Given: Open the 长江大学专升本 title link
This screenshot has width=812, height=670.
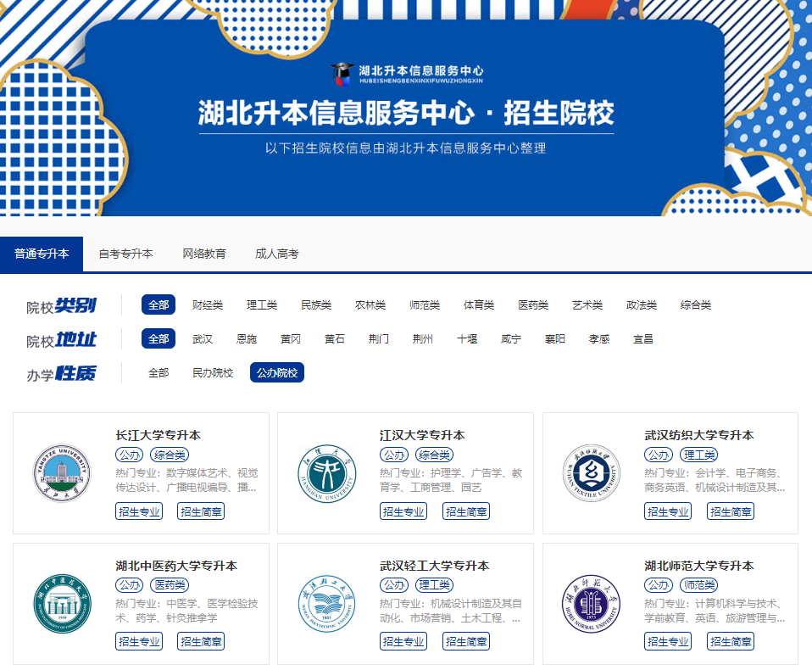Looking at the screenshot, I should tap(158, 435).
